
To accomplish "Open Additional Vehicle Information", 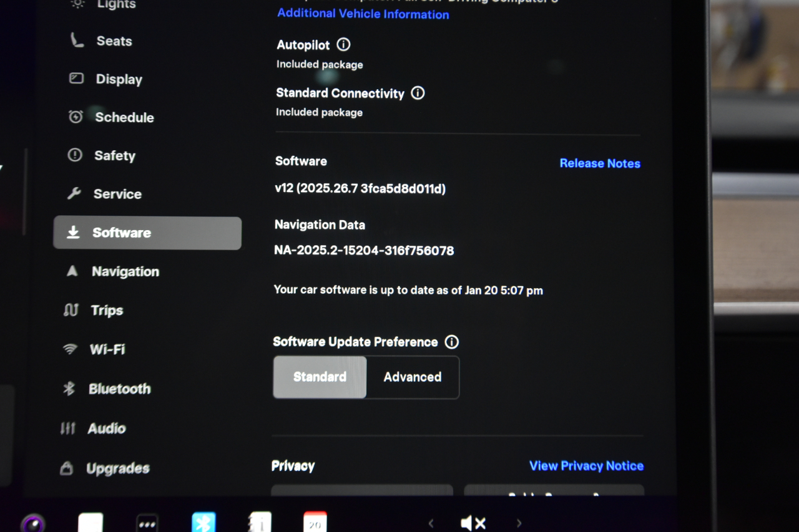I will [363, 14].
